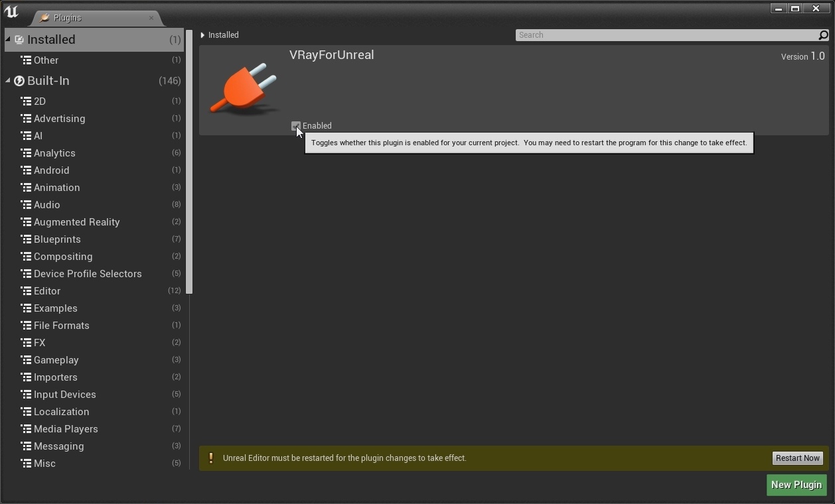Viewport: 835px width, 504px height.
Task: Click the Installed breadcrumb arrow
Action: [202, 35]
